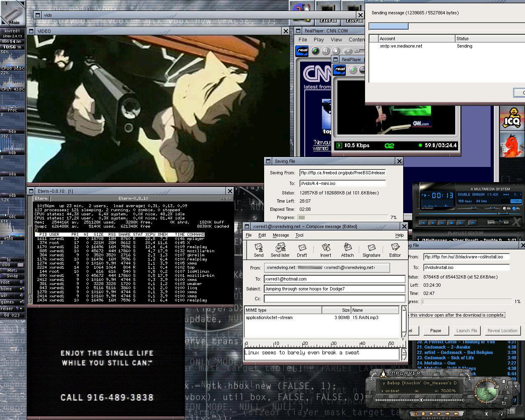The height and width of the screenshot is (420, 525).
Task: Click the penguin icon on MPlayer skin
Action: click(383, 374)
